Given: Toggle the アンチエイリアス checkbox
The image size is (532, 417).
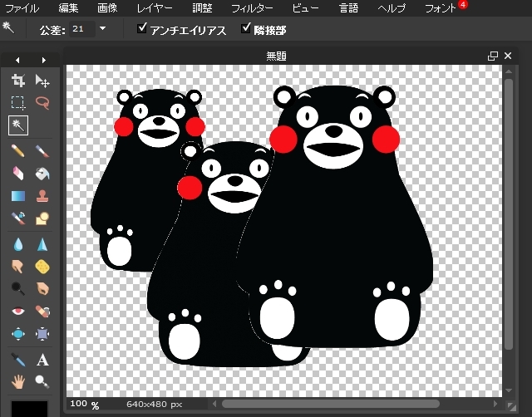Looking at the screenshot, I should tap(142, 28).
